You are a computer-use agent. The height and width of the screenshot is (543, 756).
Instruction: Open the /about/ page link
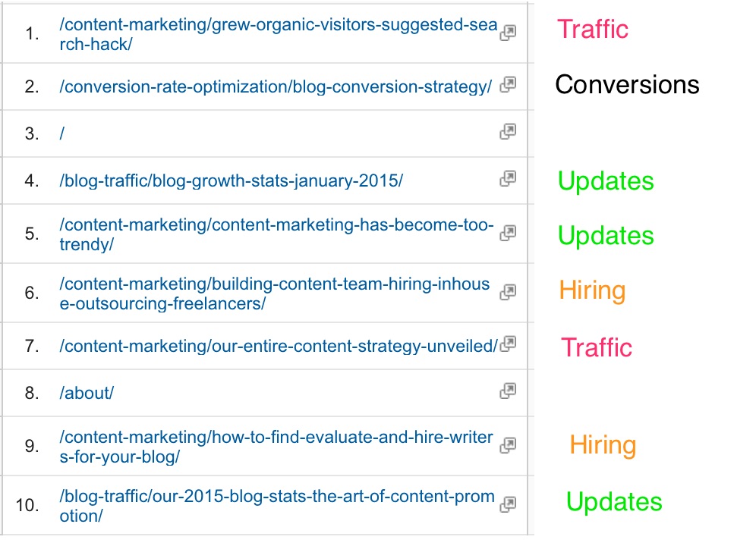(x=87, y=393)
